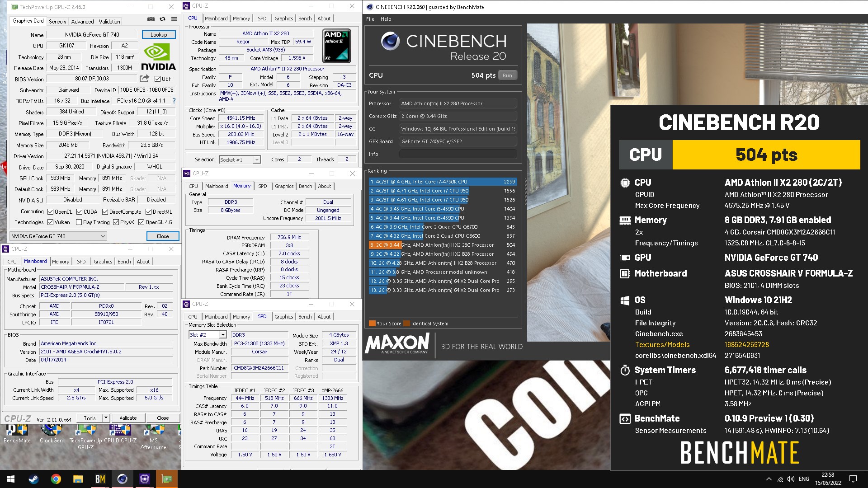Toggle Vulkan checkbox
Image resolution: width=868 pixels, height=488 pixels.
coord(50,222)
